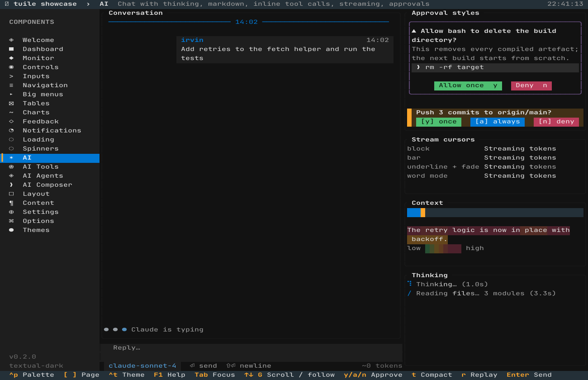Click the low-to-high confidence color scale
Viewport: 588px width, 380px height.
pyautogui.click(x=443, y=248)
